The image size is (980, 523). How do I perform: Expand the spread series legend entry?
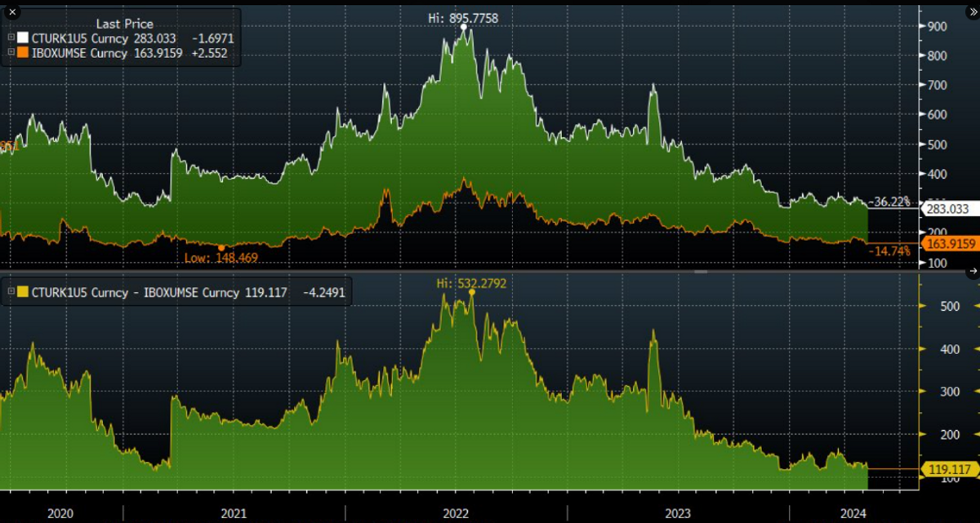coord(11,293)
